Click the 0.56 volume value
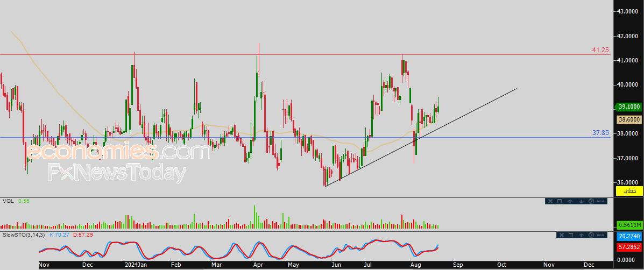Viewport: 644px width, 270px height. (x=24, y=201)
